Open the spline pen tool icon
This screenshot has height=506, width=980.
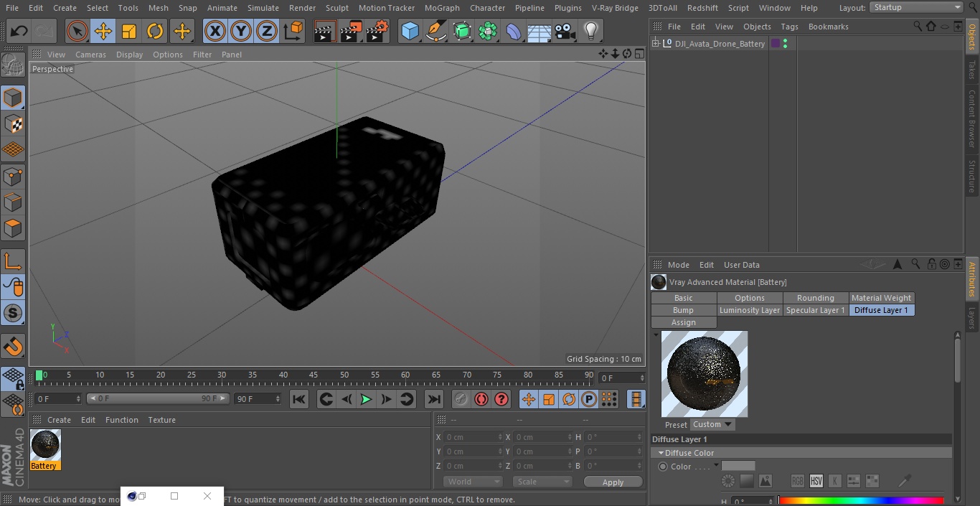point(435,32)
